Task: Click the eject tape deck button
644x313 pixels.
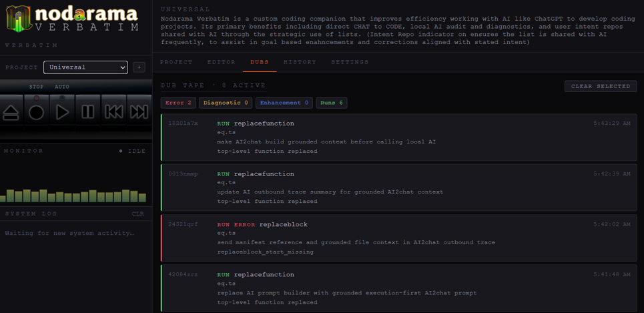Action: (x=11, y=111)
